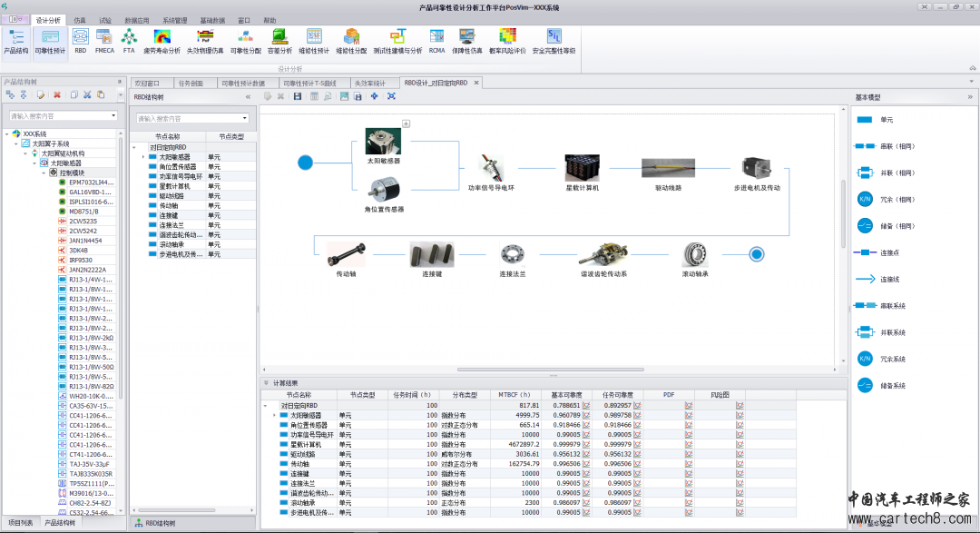980x533 pixels.
Task: Collapse the 控制模块 tree node
Action: (44, 173)
